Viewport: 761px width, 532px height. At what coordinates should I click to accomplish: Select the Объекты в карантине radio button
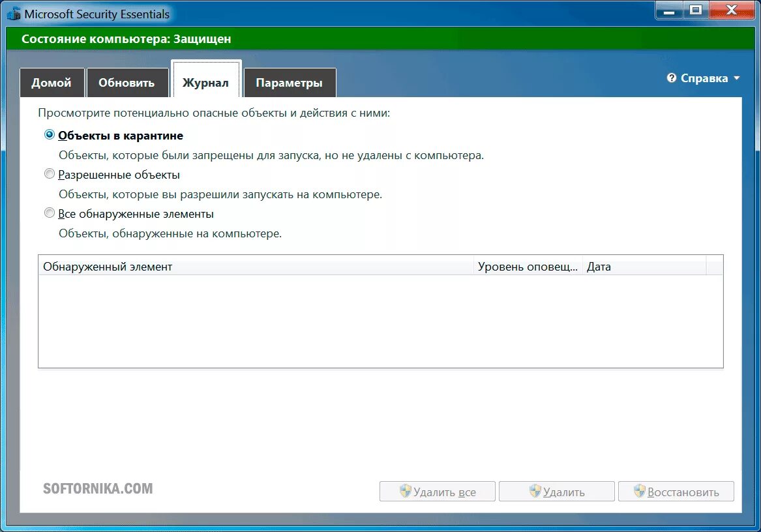coord(50,134)
